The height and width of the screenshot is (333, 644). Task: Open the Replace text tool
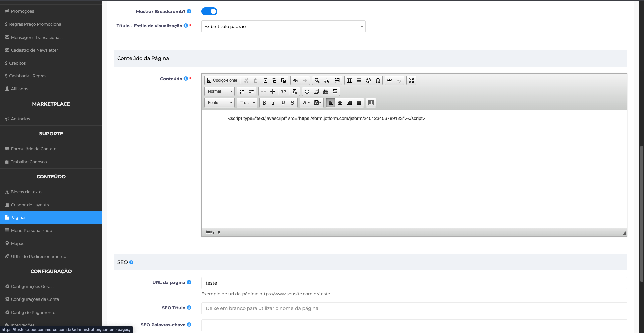(326, 80)
